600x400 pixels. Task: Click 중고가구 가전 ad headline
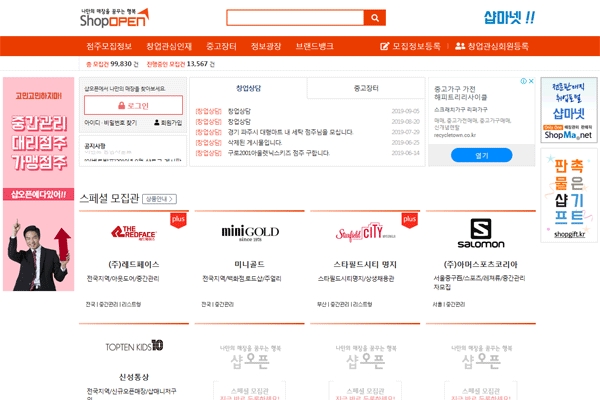(460, 93)
